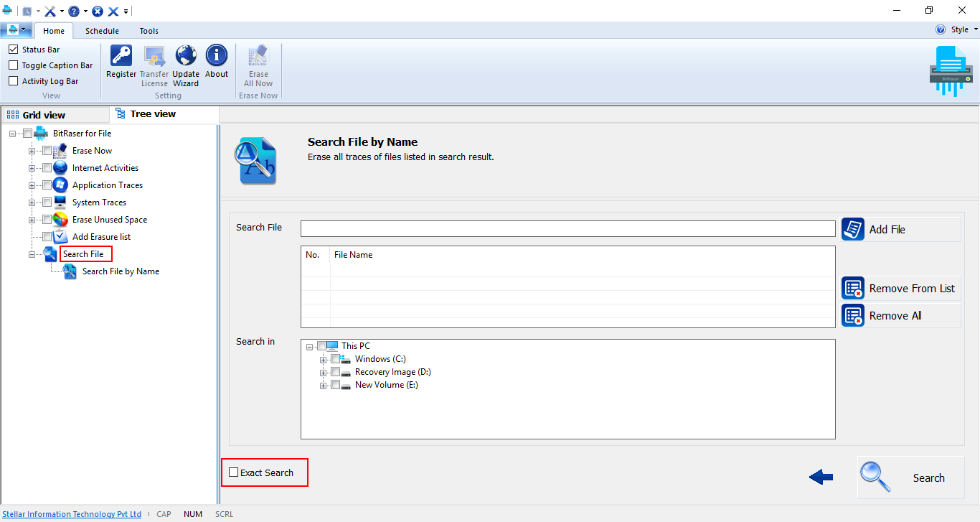Select the Search File tree node
Viewport: 980px width, 522px height.
[x=83, y=254]
